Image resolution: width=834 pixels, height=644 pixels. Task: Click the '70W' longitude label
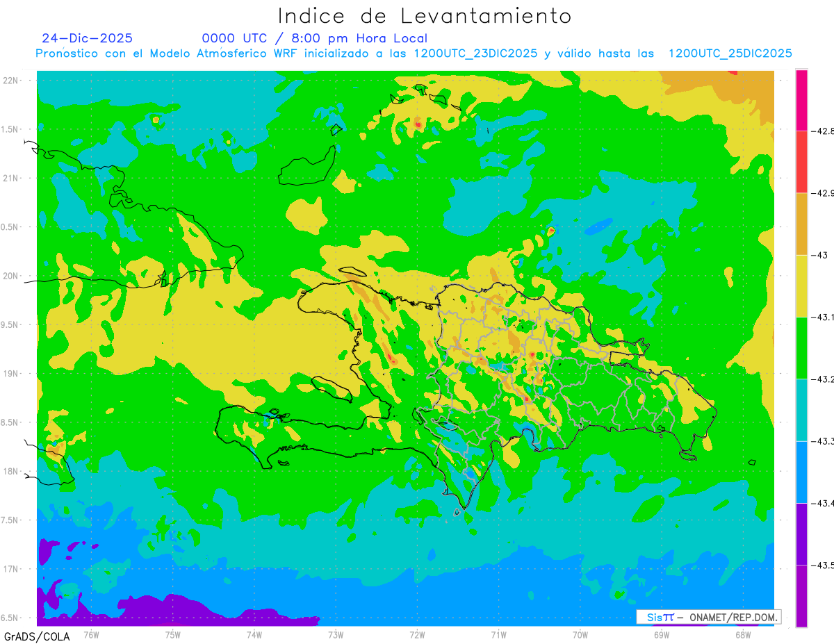pos(580,634)
